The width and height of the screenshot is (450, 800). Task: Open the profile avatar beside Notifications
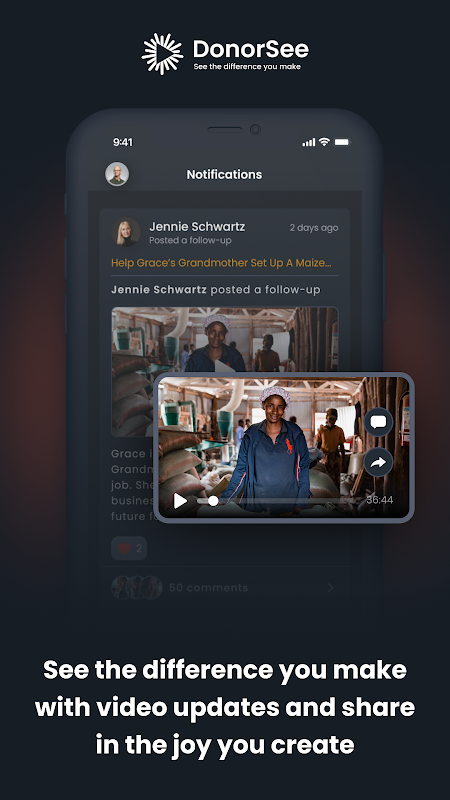tap(117, 174)
